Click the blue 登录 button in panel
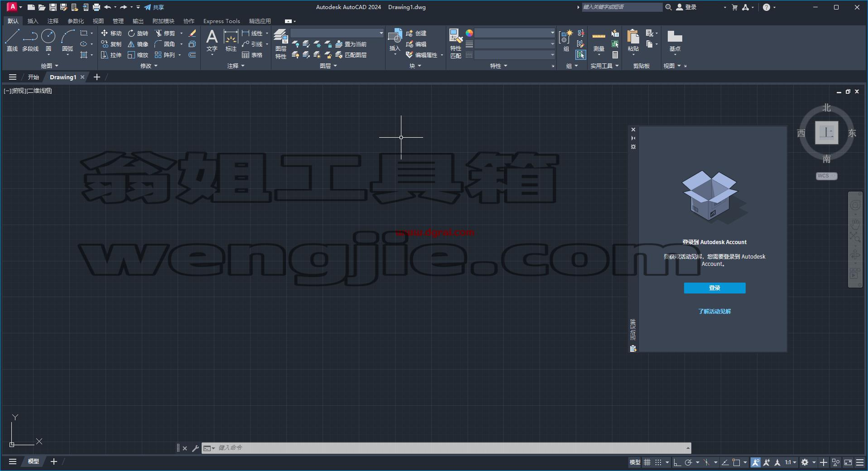868x471 pixels. [714, 288]
